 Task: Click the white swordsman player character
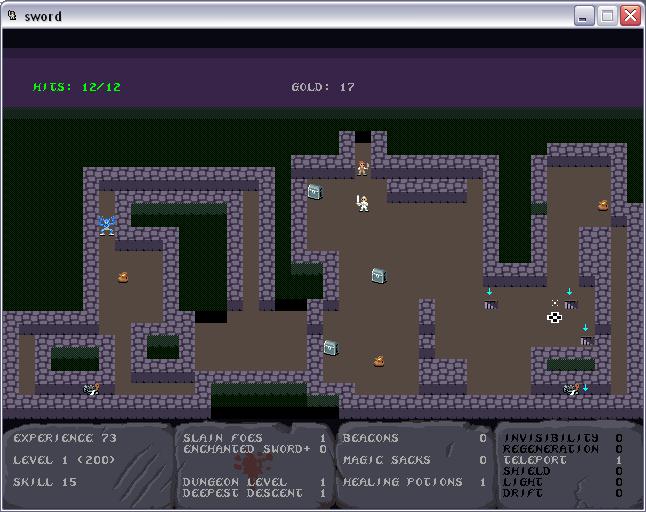363,203
